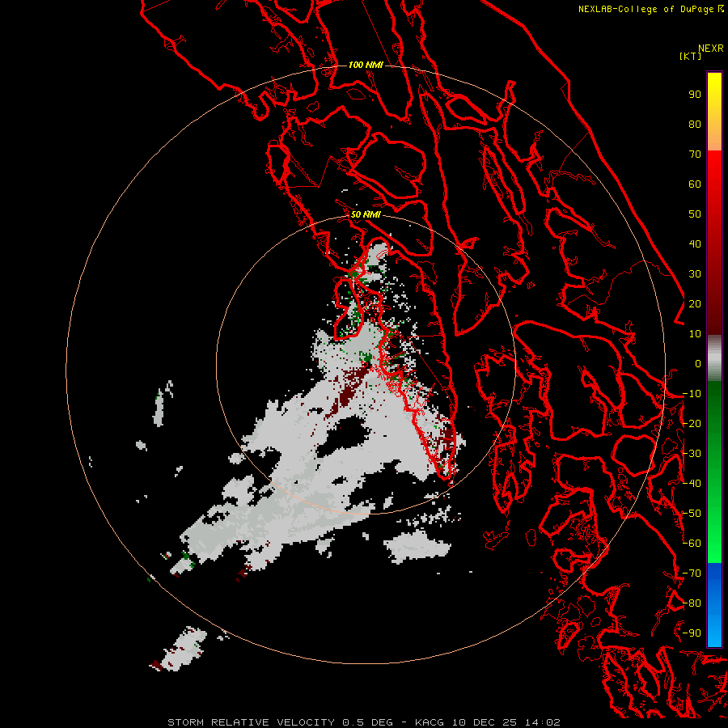Click the 30 value on the velocity scale
The height and width of the screenshot is (728, 728).
click(695, 274)
